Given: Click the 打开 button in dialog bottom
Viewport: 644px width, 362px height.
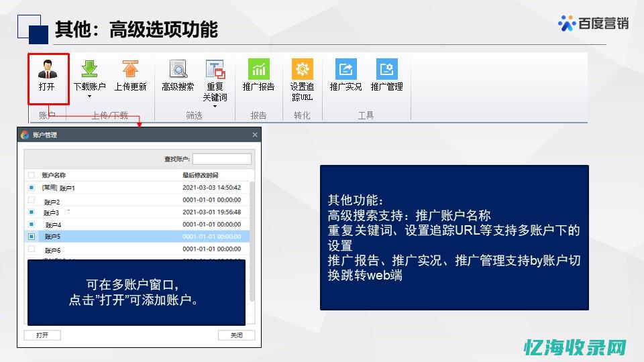Looking at the screenshot, I should [42, 335].
